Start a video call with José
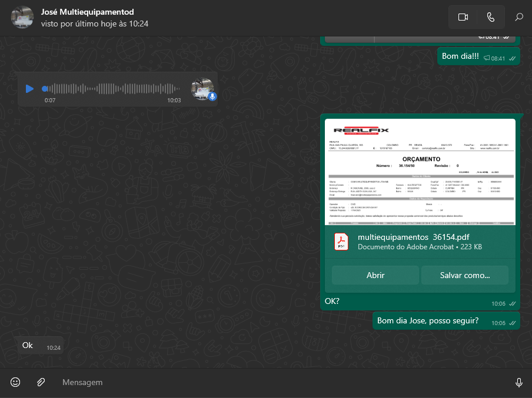 click(x=463, y=18)
